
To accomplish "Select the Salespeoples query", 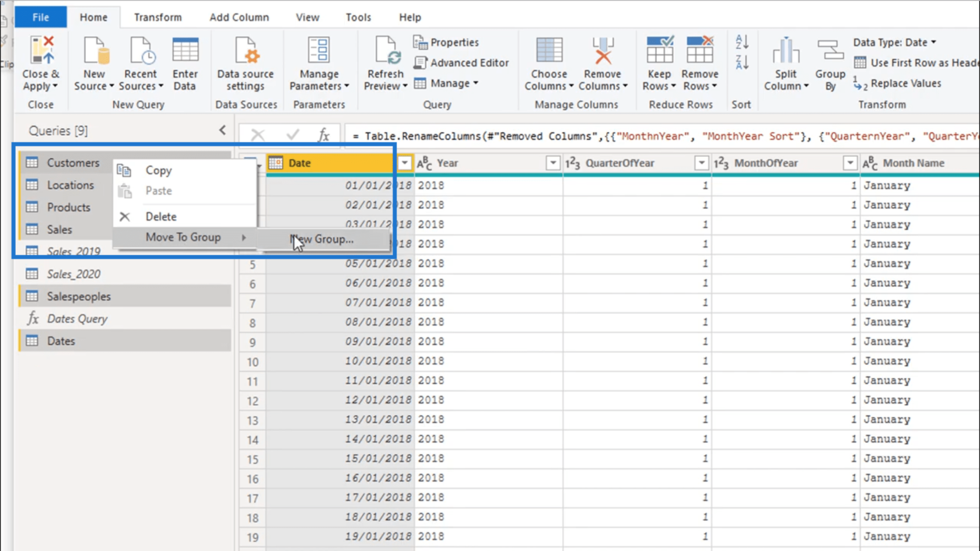I will click(125, 296).
